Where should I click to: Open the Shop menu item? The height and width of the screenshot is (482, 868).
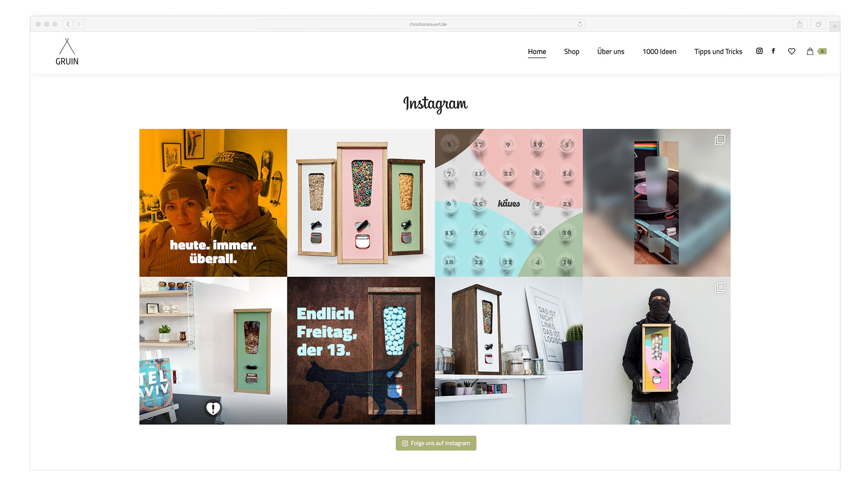(572, 52)
